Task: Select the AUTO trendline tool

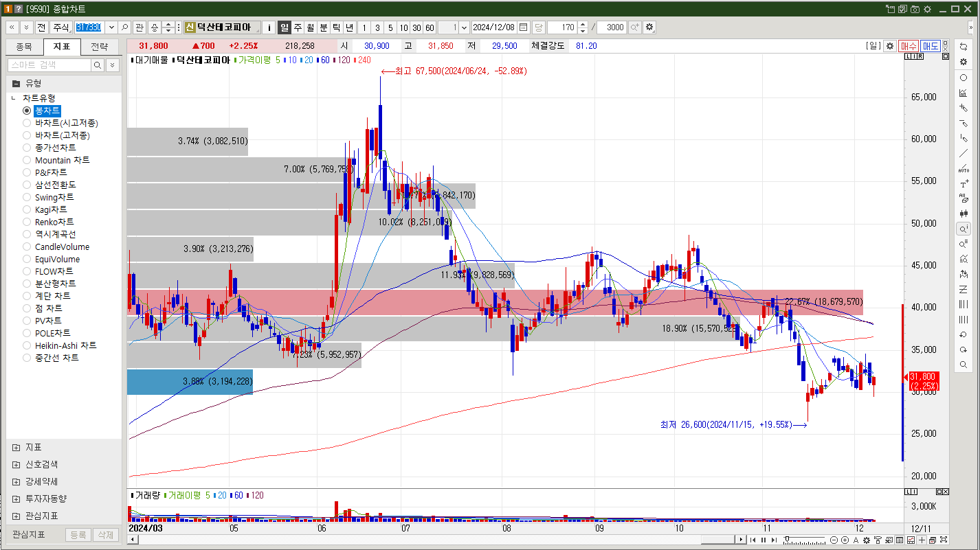Action: pos(963,169)
